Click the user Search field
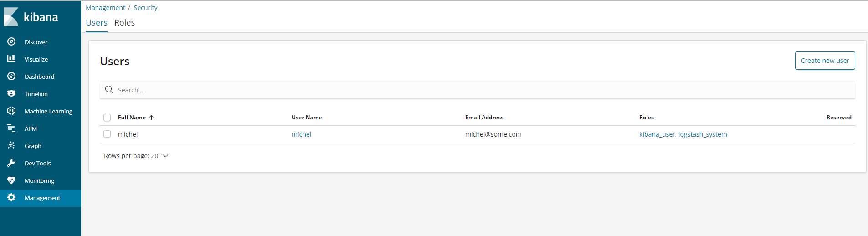 [477, 90]
